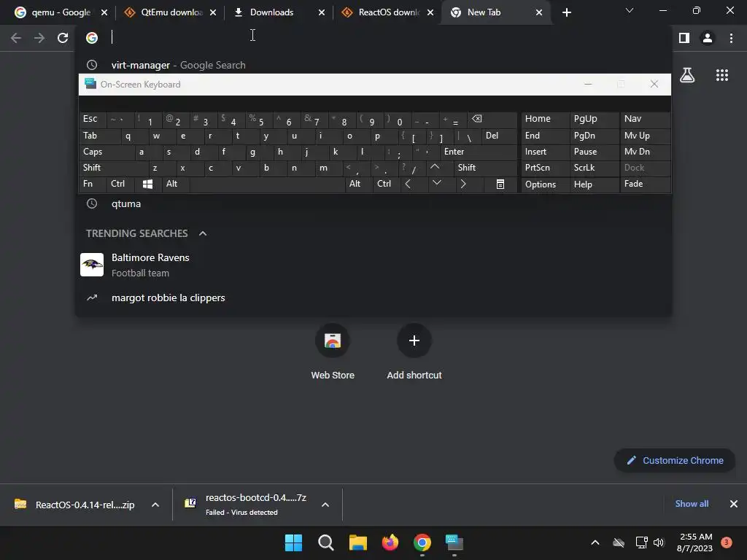Select 'margot robbie la clippers' suggestion

coord(374,297)
